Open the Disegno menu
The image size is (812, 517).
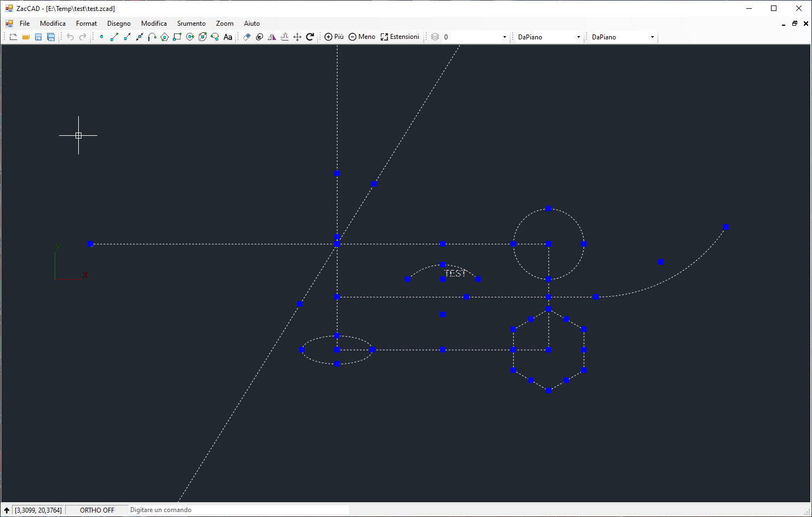[x=119, y=24]
